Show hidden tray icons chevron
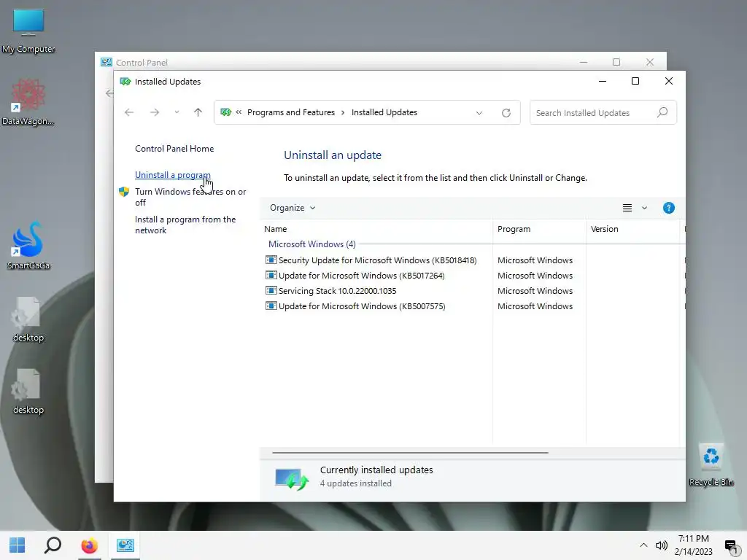Image resolution: width=747 pixels, height=560 pixels. (643, 545)
